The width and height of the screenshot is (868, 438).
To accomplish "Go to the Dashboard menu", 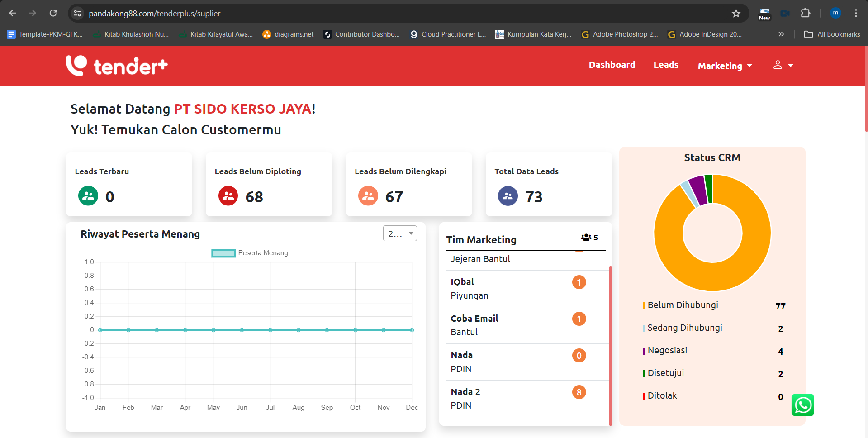I will pos(612,65).
